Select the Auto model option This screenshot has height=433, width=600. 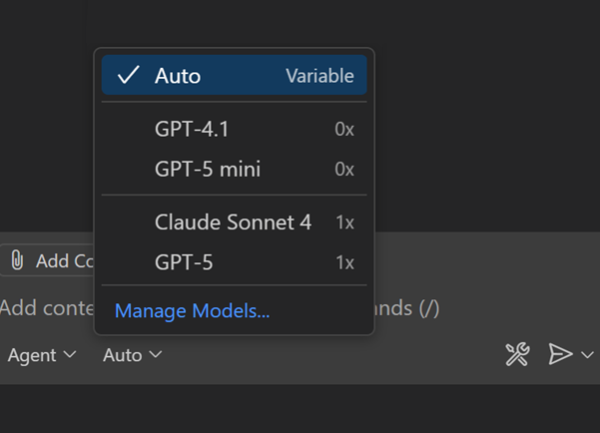[x=234, y=75]
